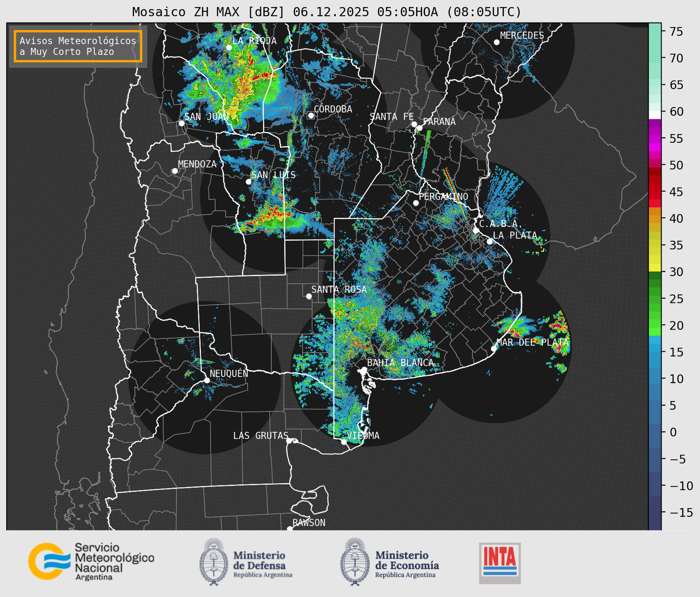The width and height of the screenshot is (700, 597).
Task: Click the C.A.B.A. city marker dot
Action: tap(476, 230)
